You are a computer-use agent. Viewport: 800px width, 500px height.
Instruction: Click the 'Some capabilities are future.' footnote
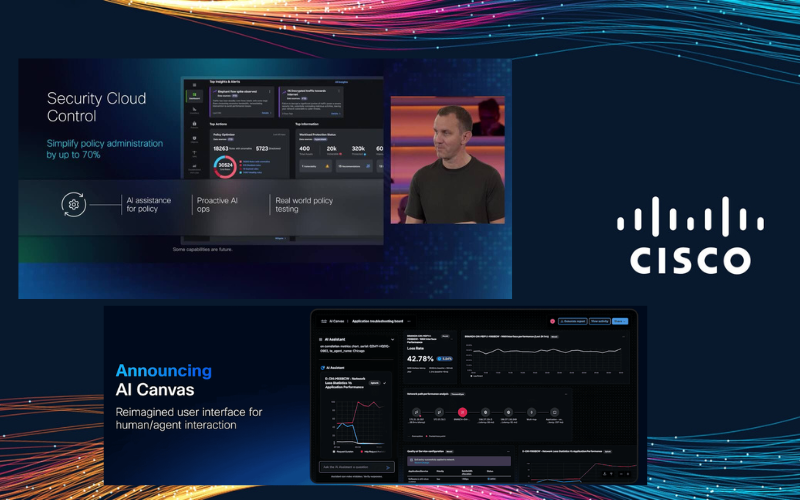[203, 249]
